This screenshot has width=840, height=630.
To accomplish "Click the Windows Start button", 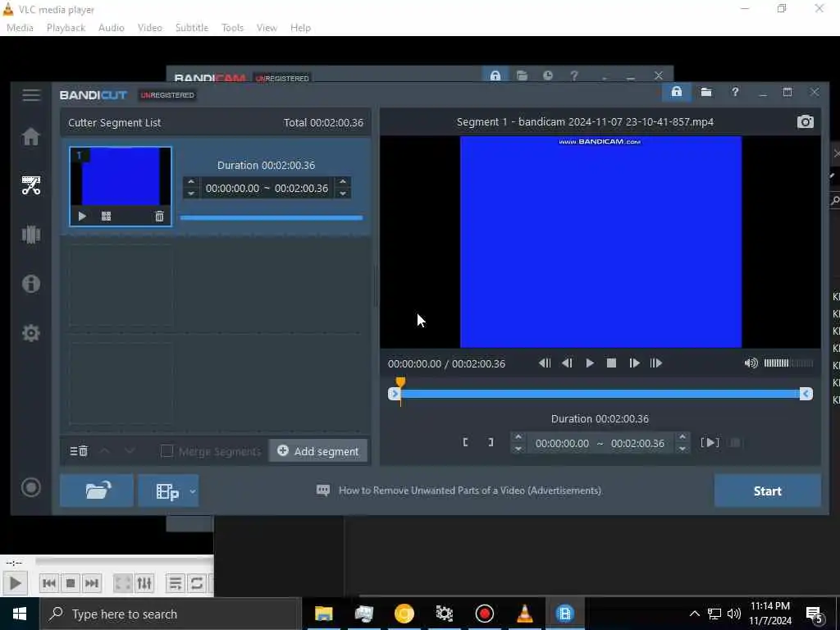I will coord(20,614).
